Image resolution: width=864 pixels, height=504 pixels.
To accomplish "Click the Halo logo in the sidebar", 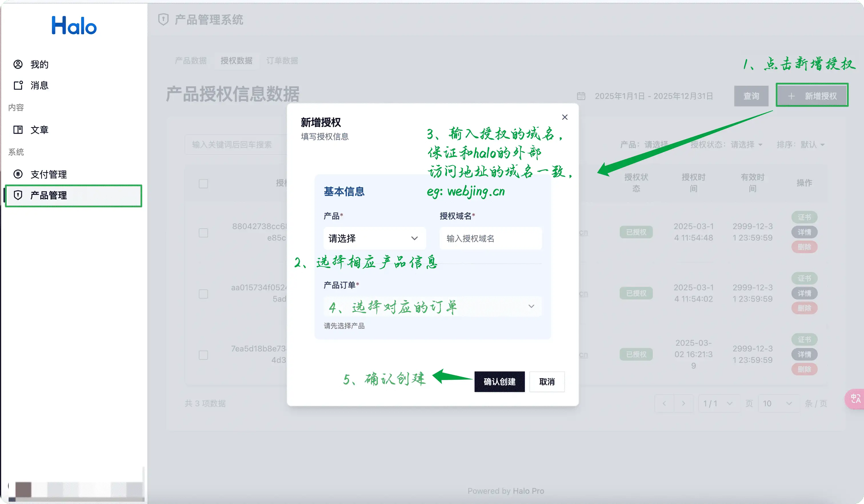I will pos(74,25).
